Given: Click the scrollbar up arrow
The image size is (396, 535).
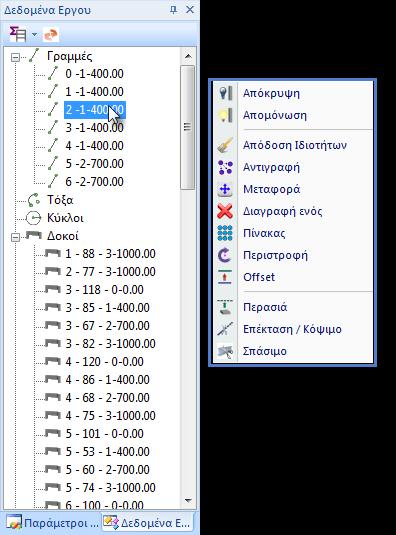Looking at the screenshot, I should click(188, 56).
